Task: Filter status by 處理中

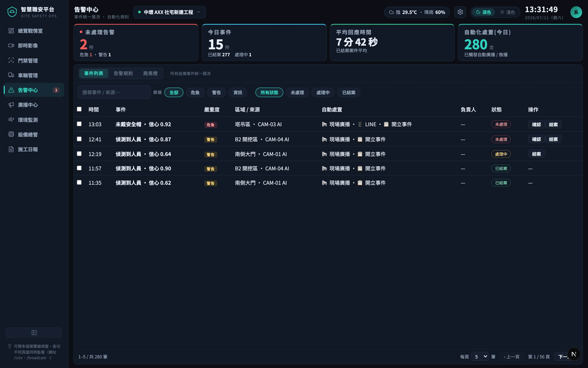Action: pyautogui.click(x=323, y=93)
